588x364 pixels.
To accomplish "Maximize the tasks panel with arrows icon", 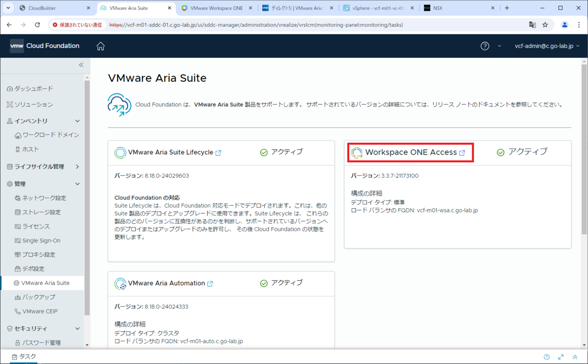I will tap(561, 357).
